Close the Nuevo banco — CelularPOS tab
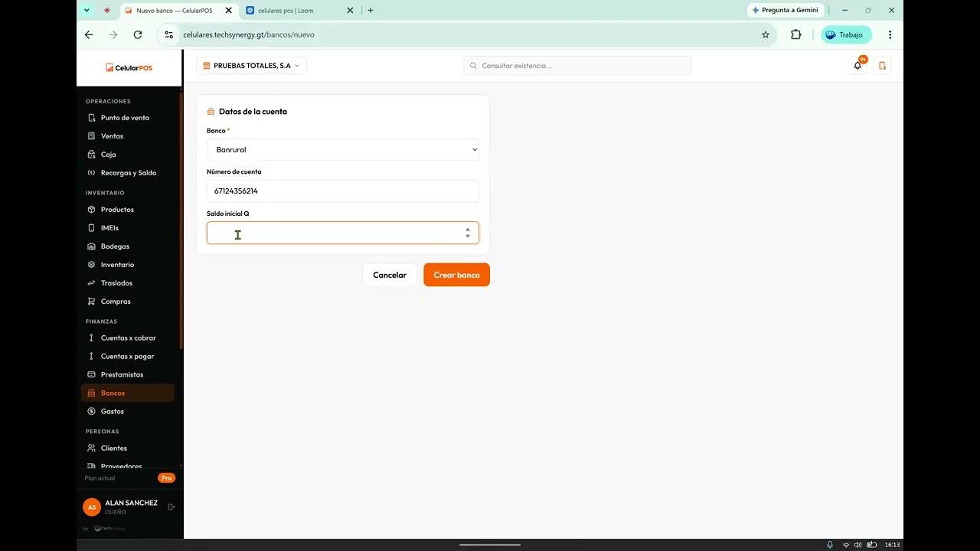This screenshot has height=551, width=980. tap(228, 11)
